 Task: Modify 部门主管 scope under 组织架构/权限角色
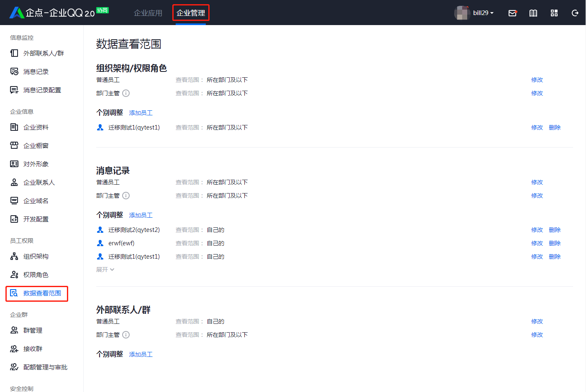pos(537,93)
